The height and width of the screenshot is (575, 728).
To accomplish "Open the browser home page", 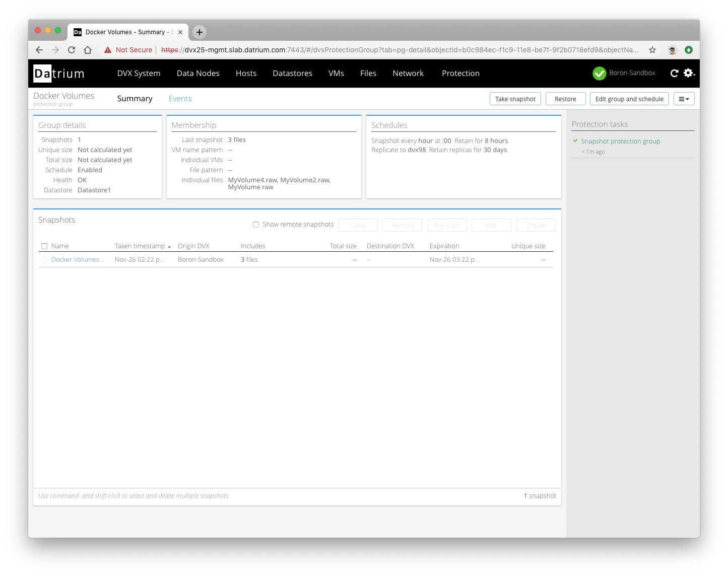I will tap(88, 50).
